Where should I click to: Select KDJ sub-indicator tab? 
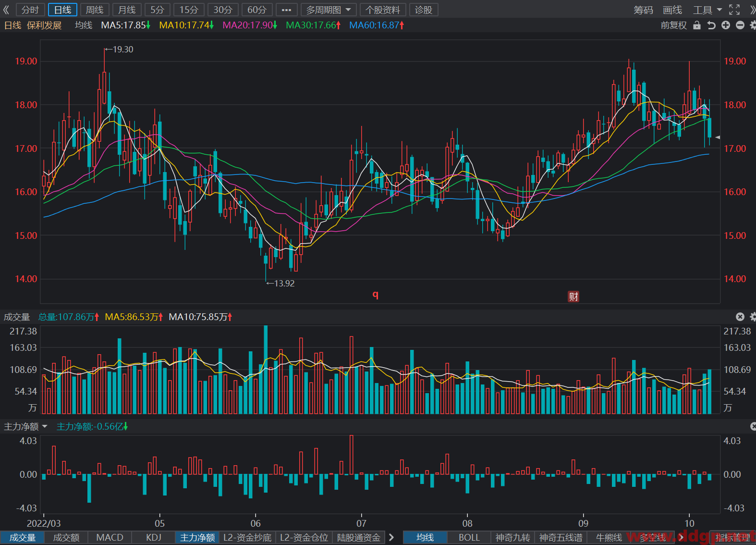coord(154,537)
